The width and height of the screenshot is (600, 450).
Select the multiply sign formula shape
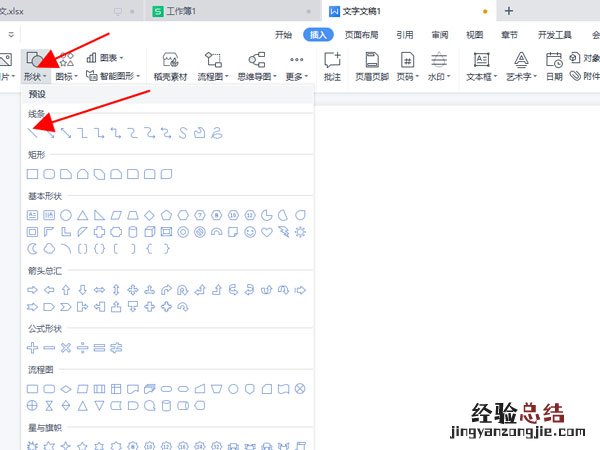coord(66,347)
